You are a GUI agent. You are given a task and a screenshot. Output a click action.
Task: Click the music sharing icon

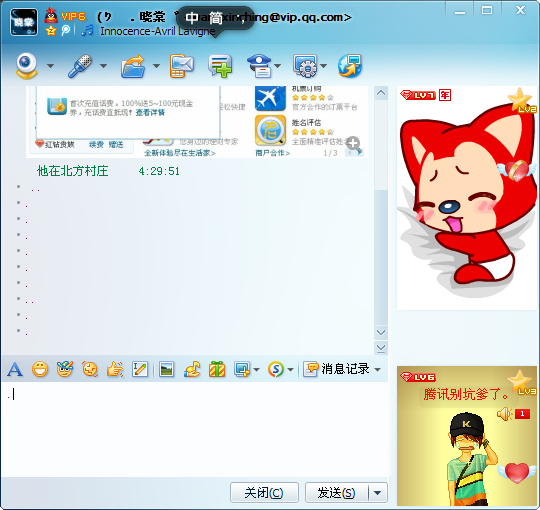tap(192, 370)
